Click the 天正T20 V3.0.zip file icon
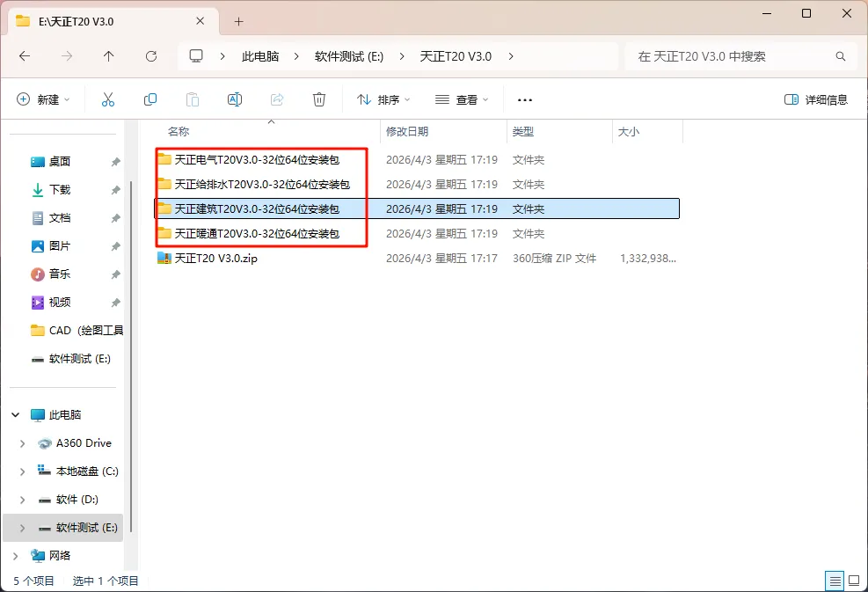Screen dimensions: 868x592 pos(164,258)
